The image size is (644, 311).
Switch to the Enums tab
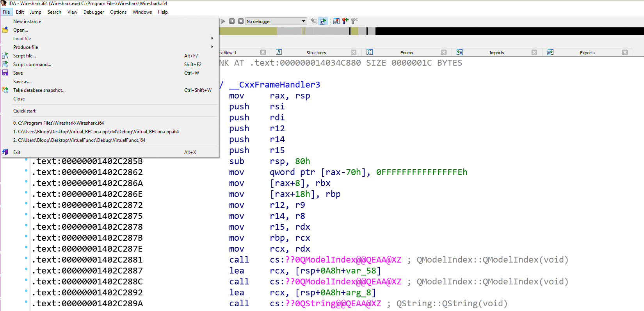tap(406, 53)
